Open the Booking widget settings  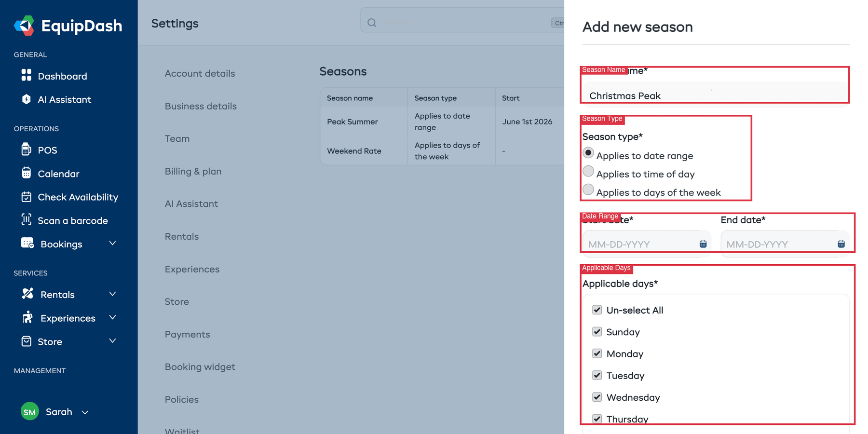click(x=200, y=366)
